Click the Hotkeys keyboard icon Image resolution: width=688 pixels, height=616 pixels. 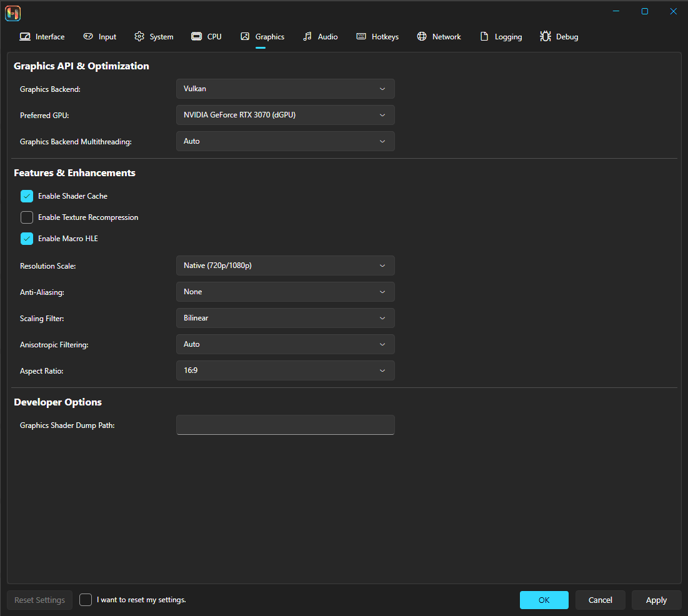tap(361, 36)
